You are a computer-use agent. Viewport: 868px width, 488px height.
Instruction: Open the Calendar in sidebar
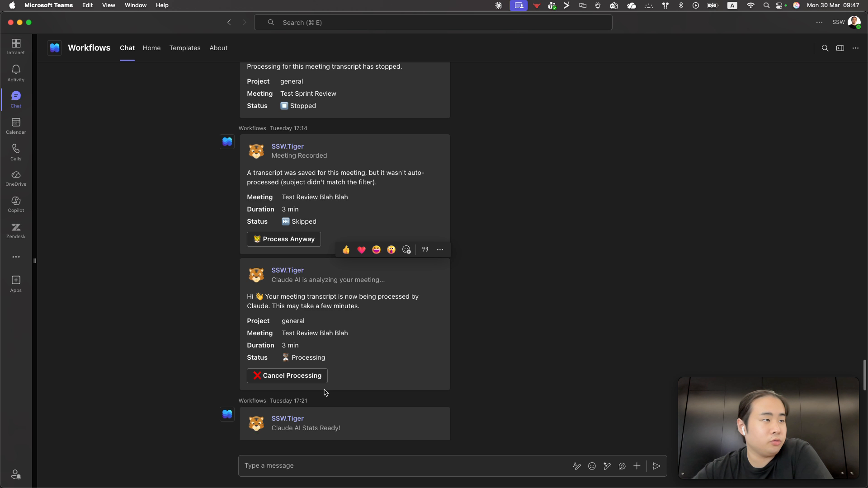coord(16,126)
